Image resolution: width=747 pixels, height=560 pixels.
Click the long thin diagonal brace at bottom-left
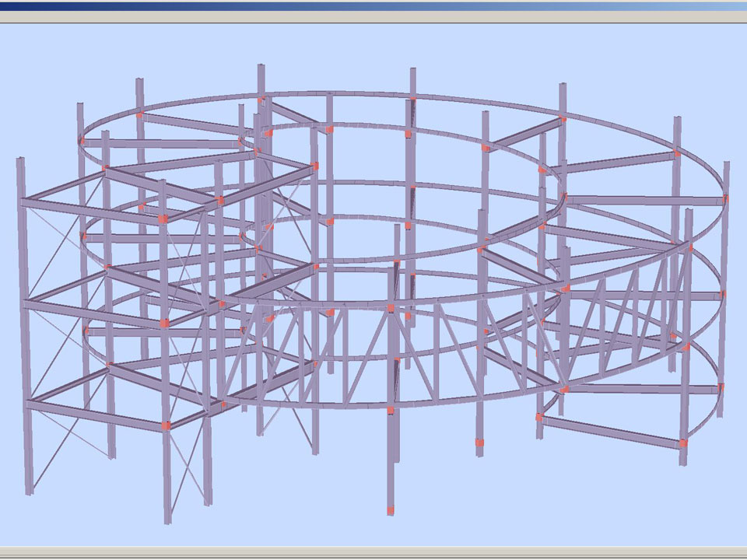[70, 434]
